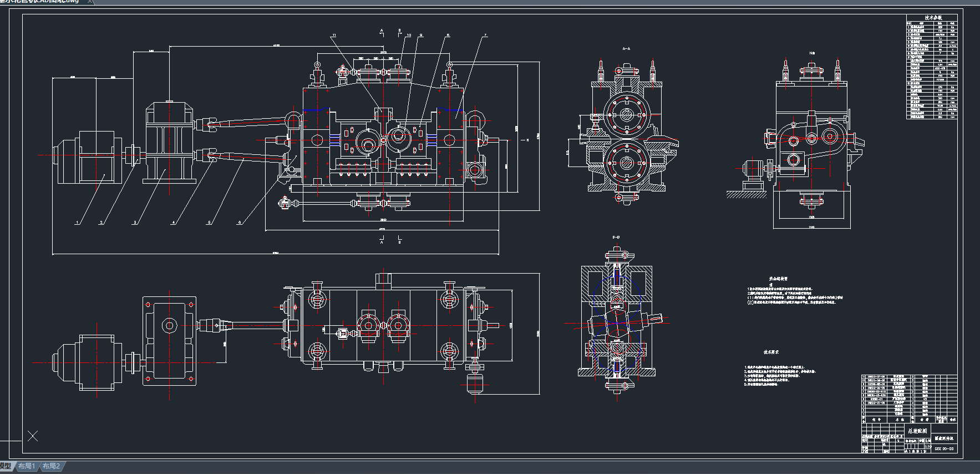Select the 总装配图 title block cell
This screenshot has height=474, width=980.
917,431
